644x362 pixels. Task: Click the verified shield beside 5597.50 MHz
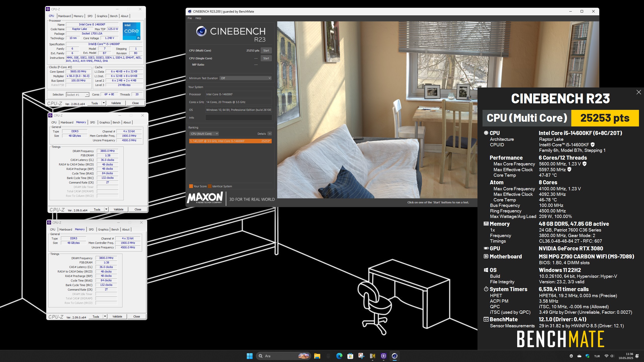tap(569, 169)
